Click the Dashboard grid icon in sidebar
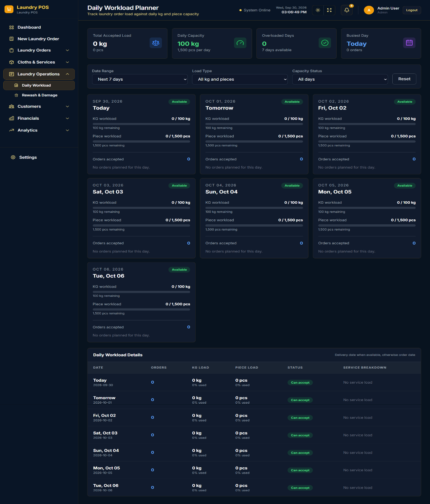The width and height of the screenshot is (430, 504). click(x=11, y=28)
